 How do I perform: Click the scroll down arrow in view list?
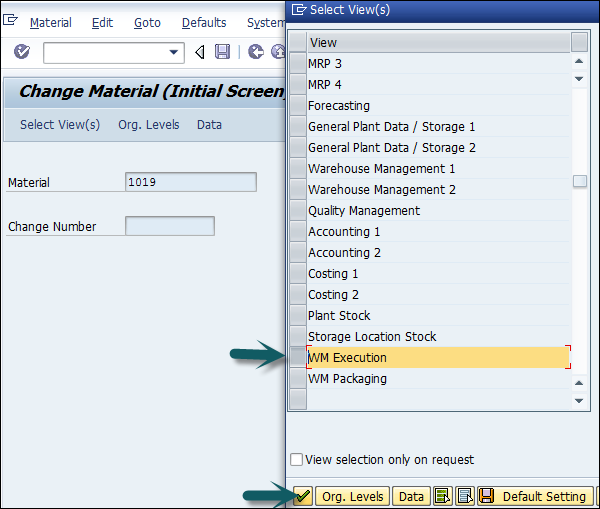579,400
